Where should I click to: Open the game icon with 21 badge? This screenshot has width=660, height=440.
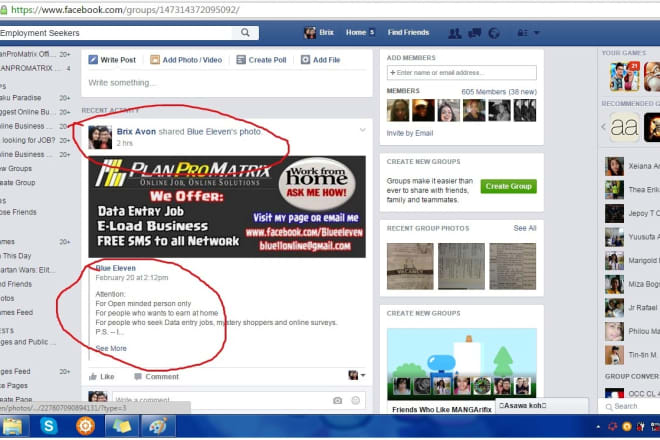(625, 76)
